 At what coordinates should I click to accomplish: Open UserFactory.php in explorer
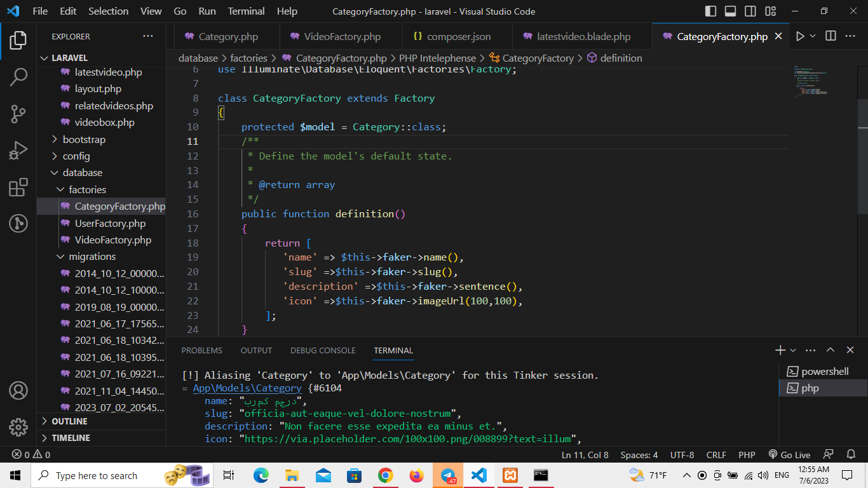pos(102,223)
